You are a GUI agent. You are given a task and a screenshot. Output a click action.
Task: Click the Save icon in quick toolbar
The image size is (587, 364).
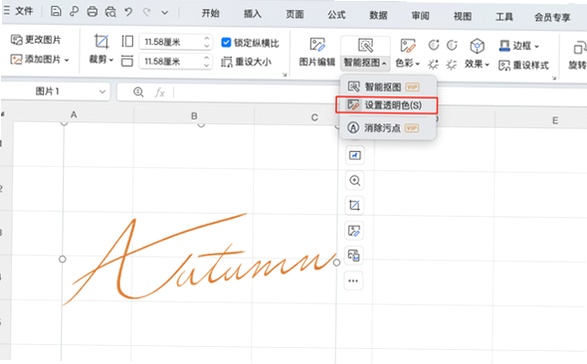pyautogui.click(x=56, y=11)
